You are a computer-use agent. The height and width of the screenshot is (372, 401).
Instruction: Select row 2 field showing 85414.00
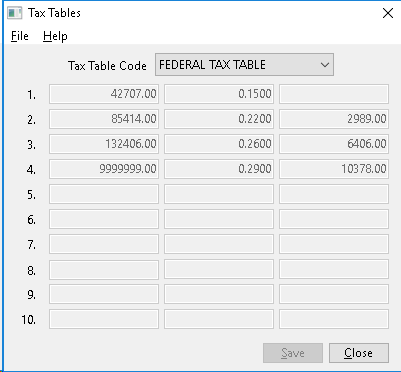pos(104,119)
